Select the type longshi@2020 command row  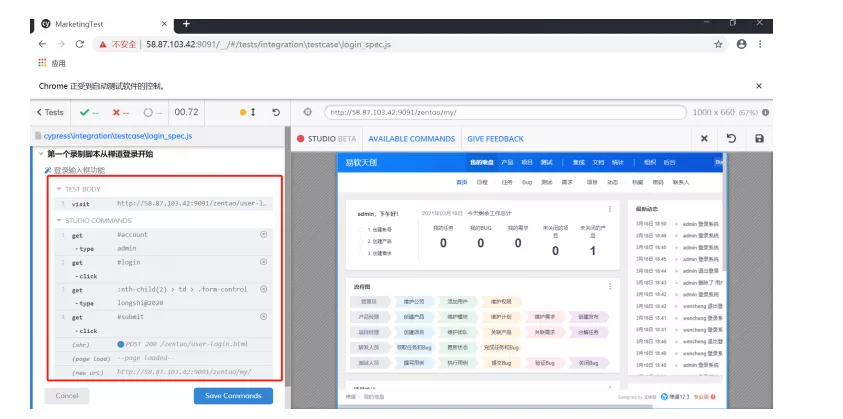point(163,303)
